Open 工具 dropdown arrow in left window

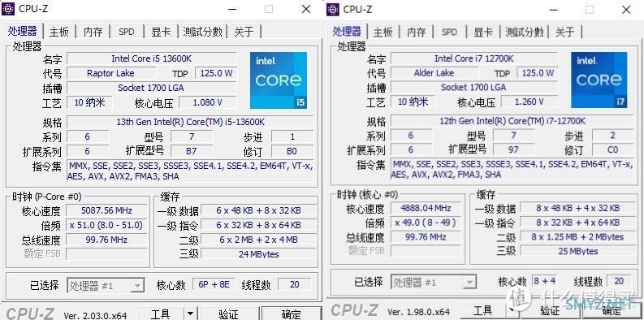(x=190, y=314)
